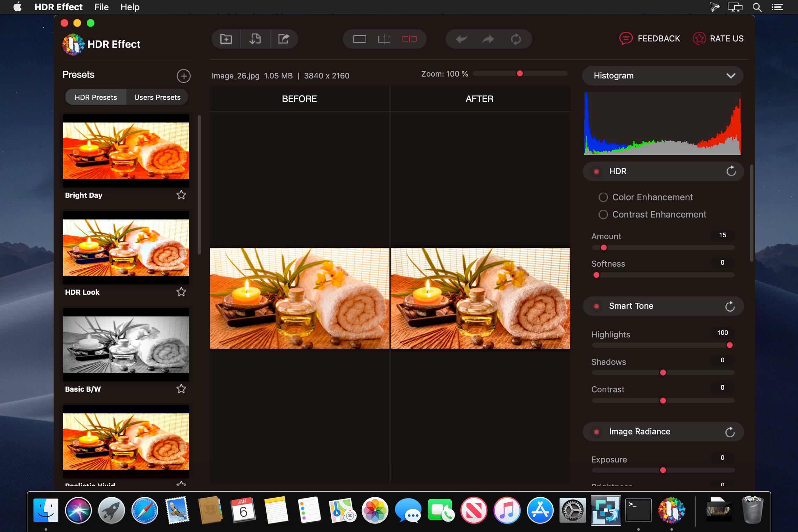Reset the Image Radiance section
This screenshot has height=532, width=798.
(x=730, y=432)
